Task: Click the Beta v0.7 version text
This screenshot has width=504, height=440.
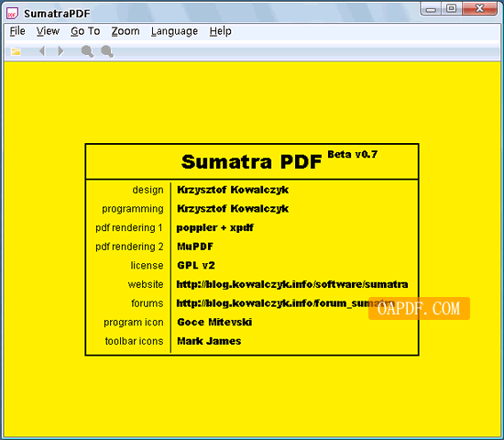Action: pyautogui.click(x=352, y=154)
